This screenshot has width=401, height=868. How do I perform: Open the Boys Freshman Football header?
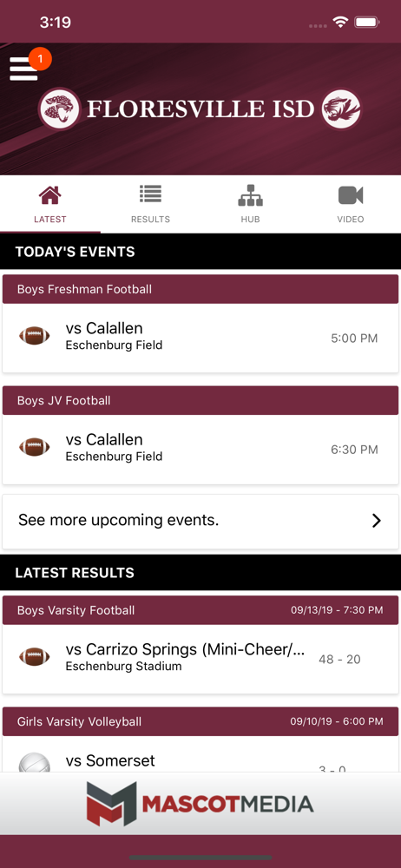pyautogui.click(x=200, y=289)
